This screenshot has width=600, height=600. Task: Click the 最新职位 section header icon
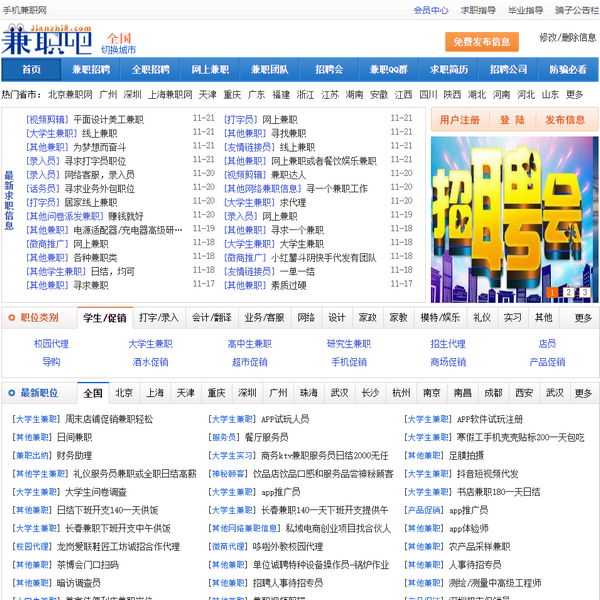12,393
